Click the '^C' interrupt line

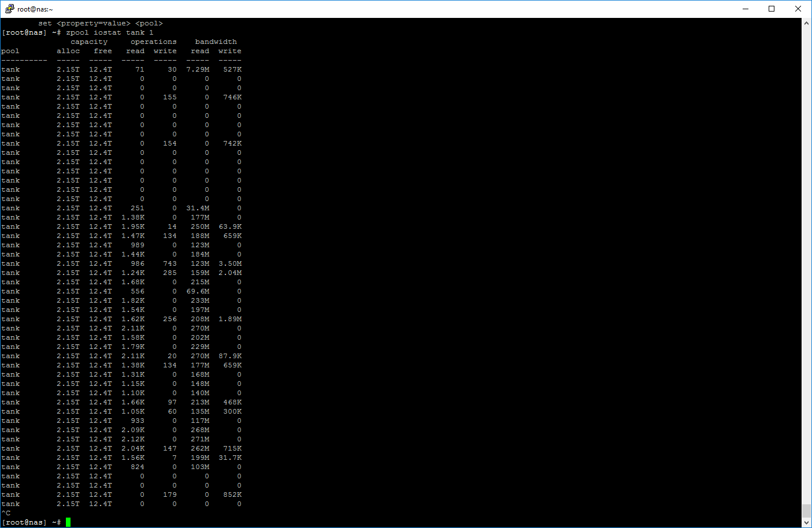point(6,513)
